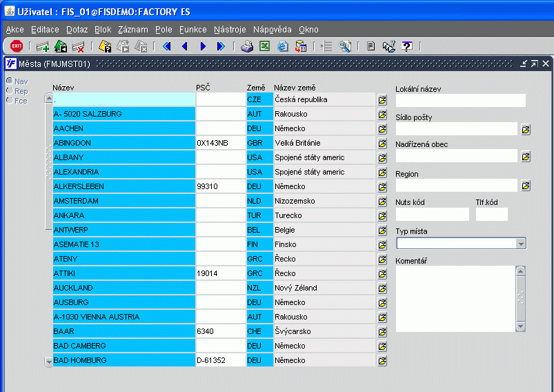Select the A-1030 VIENNA AUSTRIA row
Viewport: 554px width, 392px height.
pyautogui.click(x=124, y=317)
